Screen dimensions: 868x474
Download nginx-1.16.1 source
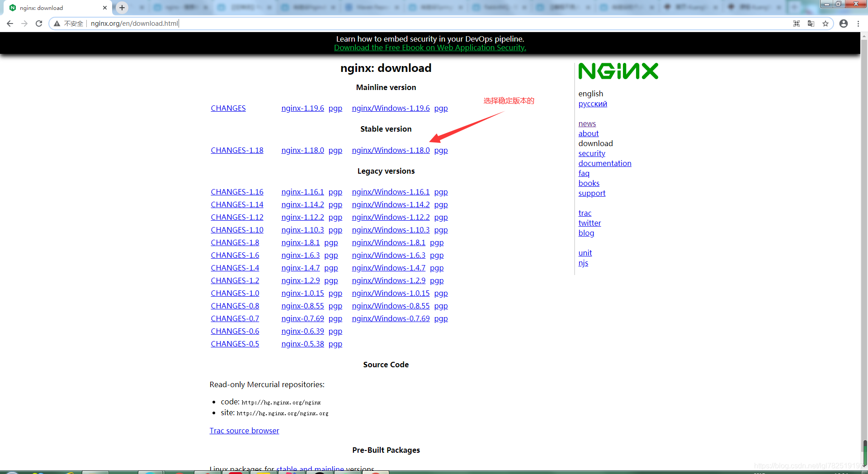click(302, 192)
